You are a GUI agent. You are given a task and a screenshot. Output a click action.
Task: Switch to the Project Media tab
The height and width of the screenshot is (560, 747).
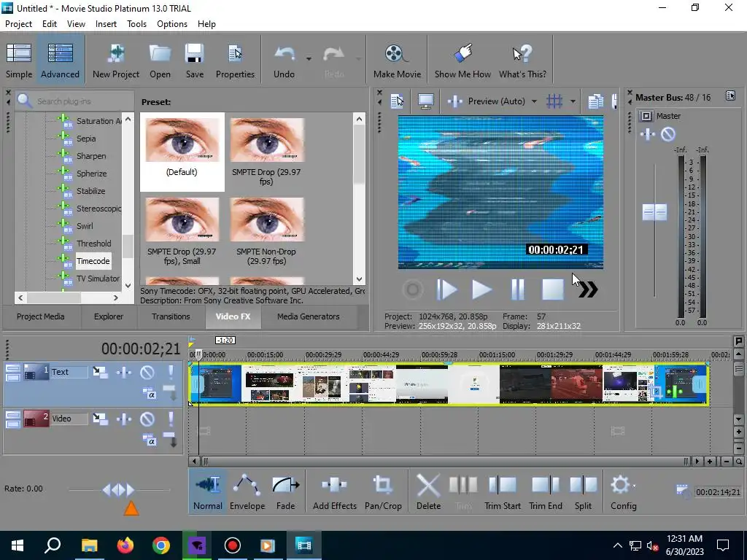[41, 316]
